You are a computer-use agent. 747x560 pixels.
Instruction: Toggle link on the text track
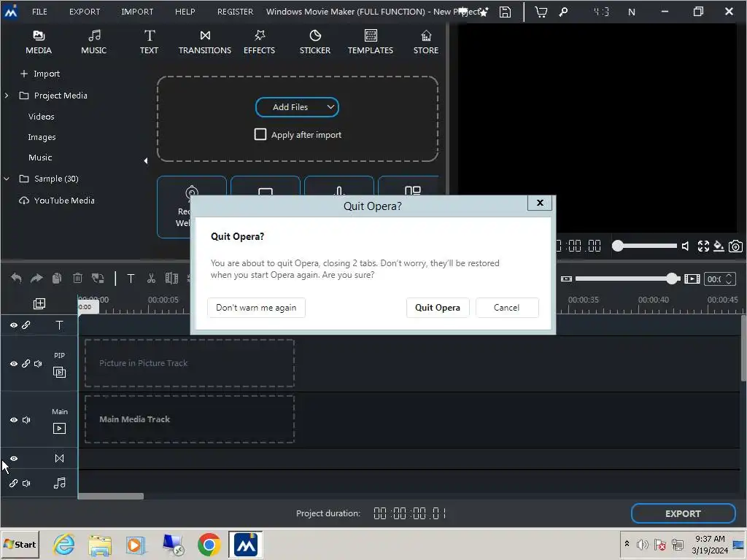tap(26, 324)
